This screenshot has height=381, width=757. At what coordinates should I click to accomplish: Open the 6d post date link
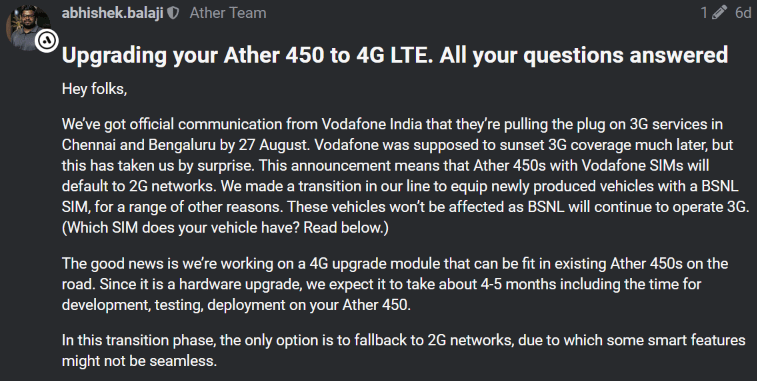743,13
